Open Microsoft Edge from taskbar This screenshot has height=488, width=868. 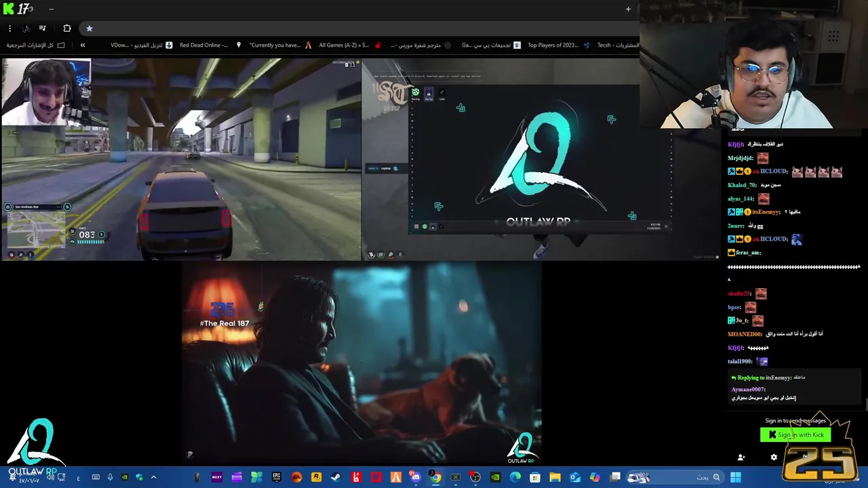pos(515,477)
